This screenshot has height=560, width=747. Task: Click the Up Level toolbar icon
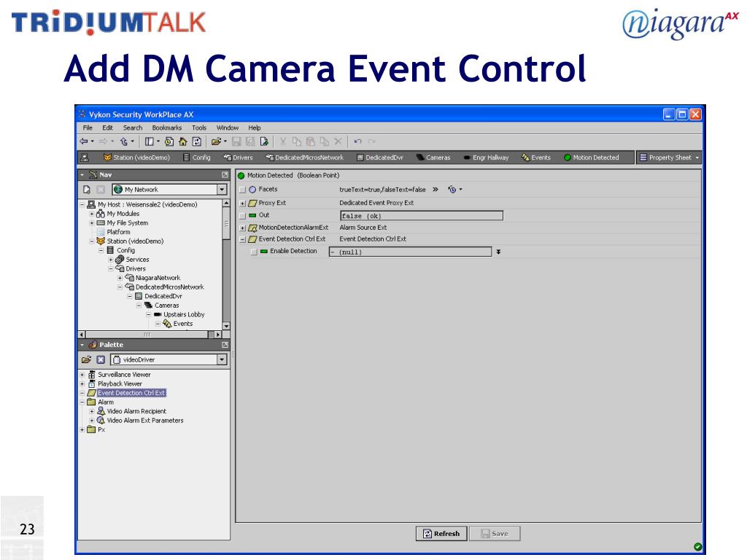click(x=124, y=141)
